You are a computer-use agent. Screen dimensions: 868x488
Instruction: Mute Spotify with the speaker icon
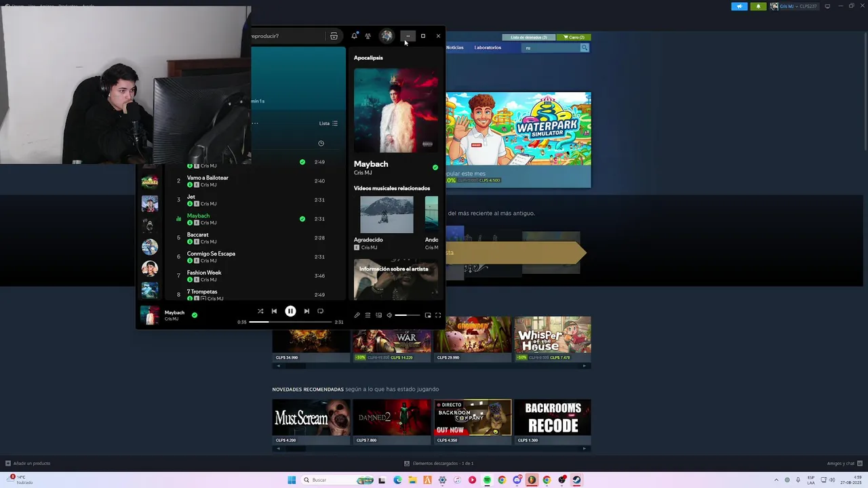389,315
